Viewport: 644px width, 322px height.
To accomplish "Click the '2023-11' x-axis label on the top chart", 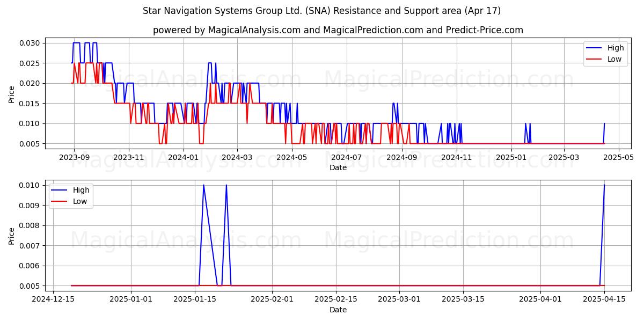I will click(x=129, y=157).
